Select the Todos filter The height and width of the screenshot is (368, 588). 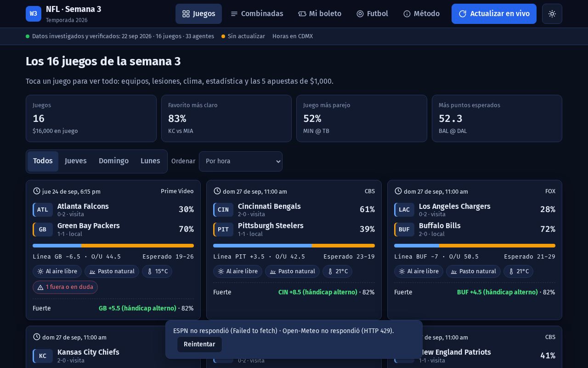43,161
